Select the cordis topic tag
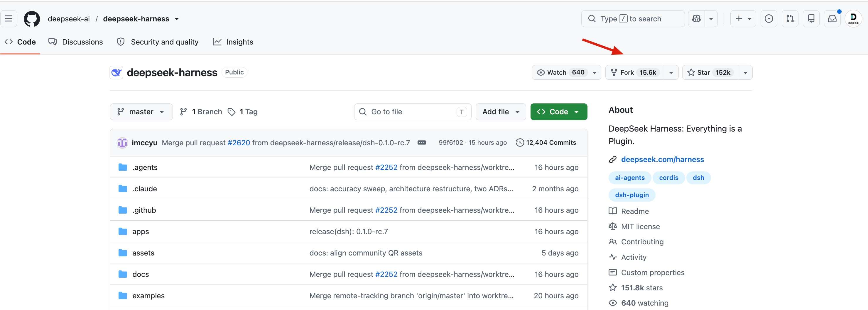This screenshot has height=310, width=868. [x=668, y=178]
